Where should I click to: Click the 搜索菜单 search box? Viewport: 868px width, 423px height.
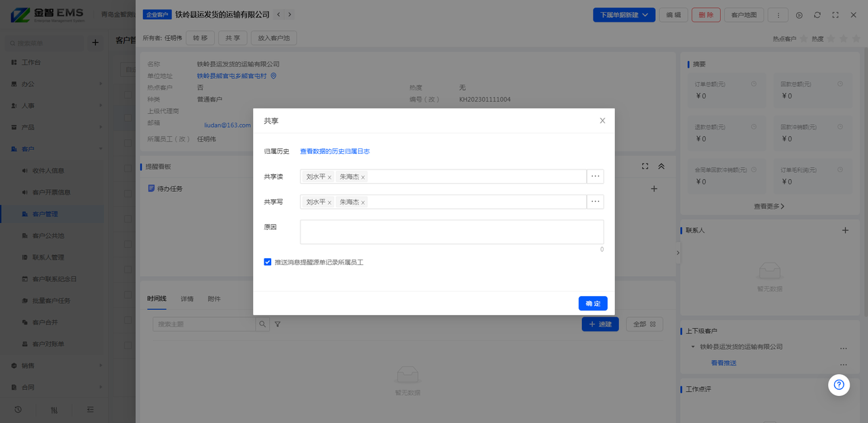pyautogui.click(x=44, y=43)
